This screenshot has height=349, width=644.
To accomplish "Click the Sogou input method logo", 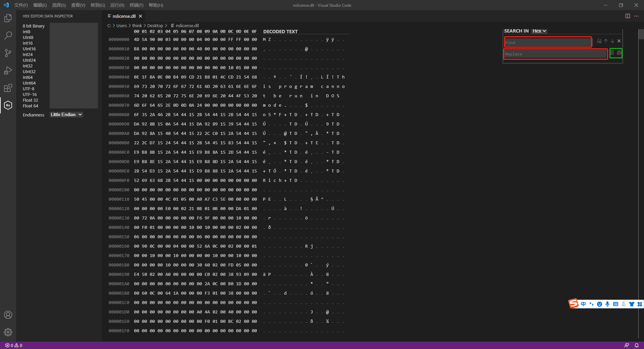I will tap(574, 303).
